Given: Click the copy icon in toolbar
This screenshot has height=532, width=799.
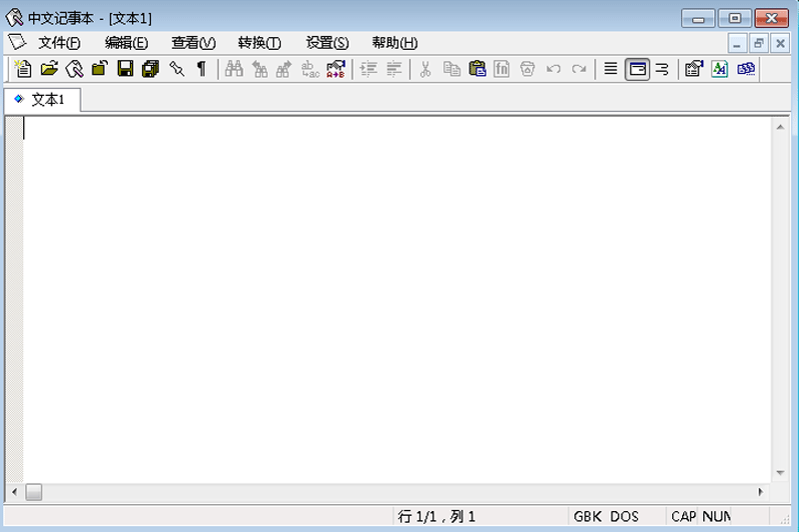Looking at the screenshot, I should click(451, 69).
